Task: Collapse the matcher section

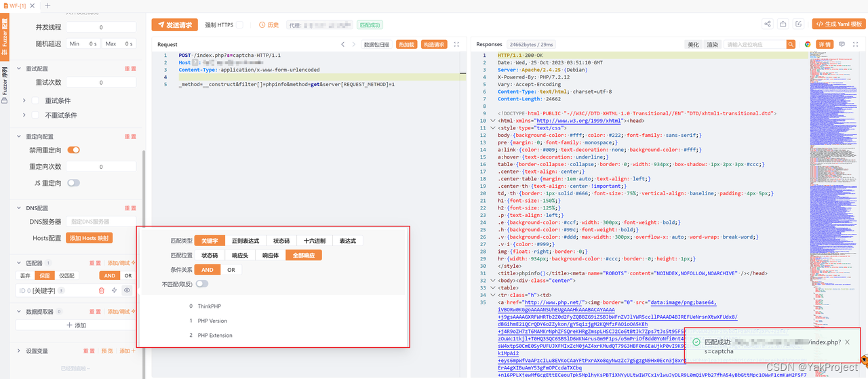Action: point(18,262)
